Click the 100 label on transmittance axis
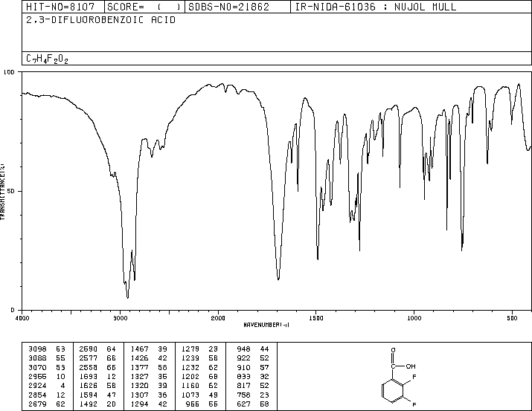This screenshot has height=411, width=532. click(x=10, y=72)
